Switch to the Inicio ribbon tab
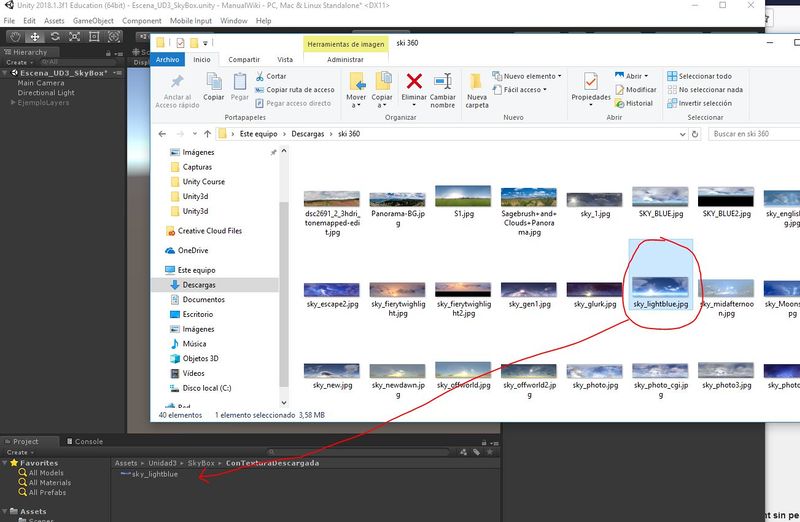The width and height of the screenshot is (800, 522). click(202, 59)
